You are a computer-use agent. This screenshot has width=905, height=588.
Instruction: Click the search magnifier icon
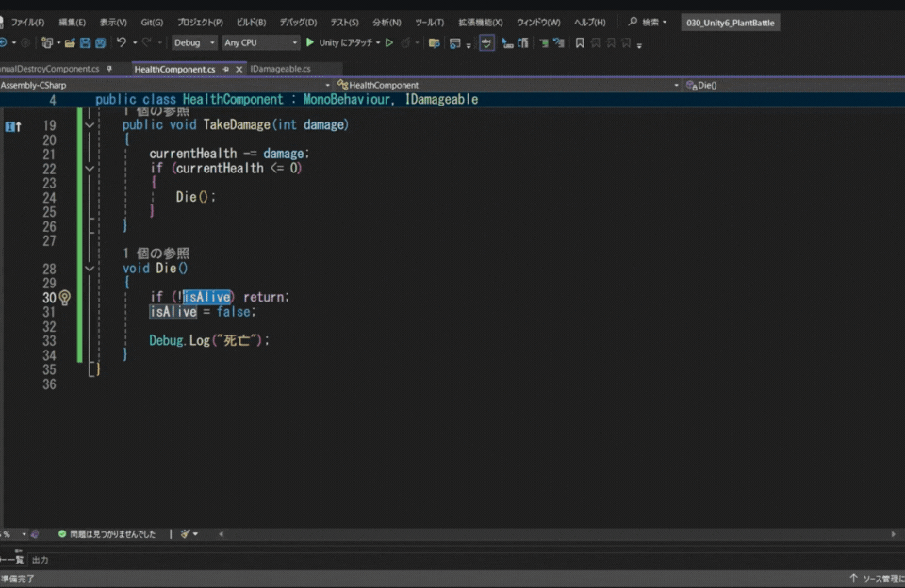coord(633,22)
